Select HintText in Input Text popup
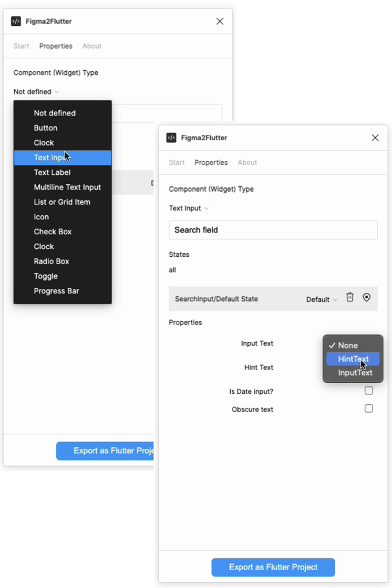Image resolution: width=392 pixels, height=588 pixels. tap(353, 359)
